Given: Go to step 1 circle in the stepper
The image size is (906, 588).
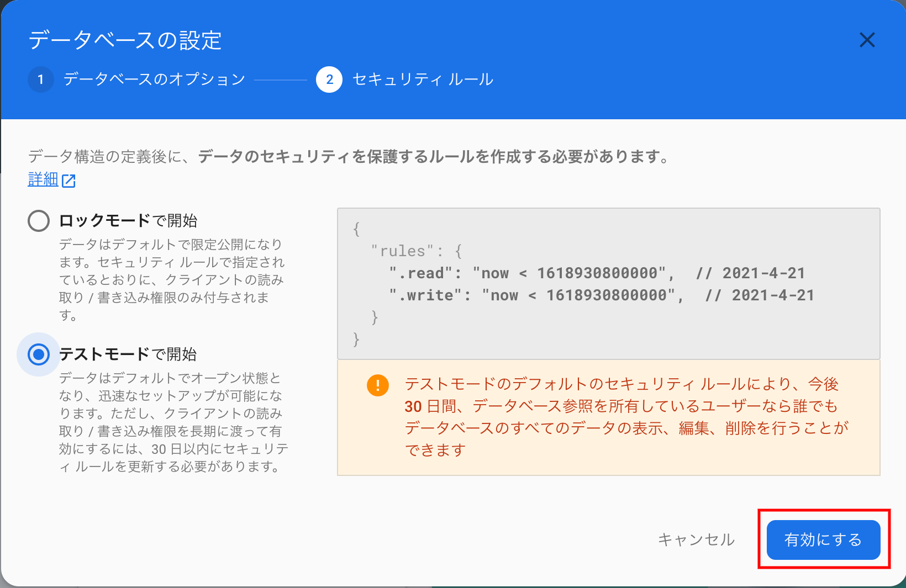Looking at the screenshot, I should [40, 80].
